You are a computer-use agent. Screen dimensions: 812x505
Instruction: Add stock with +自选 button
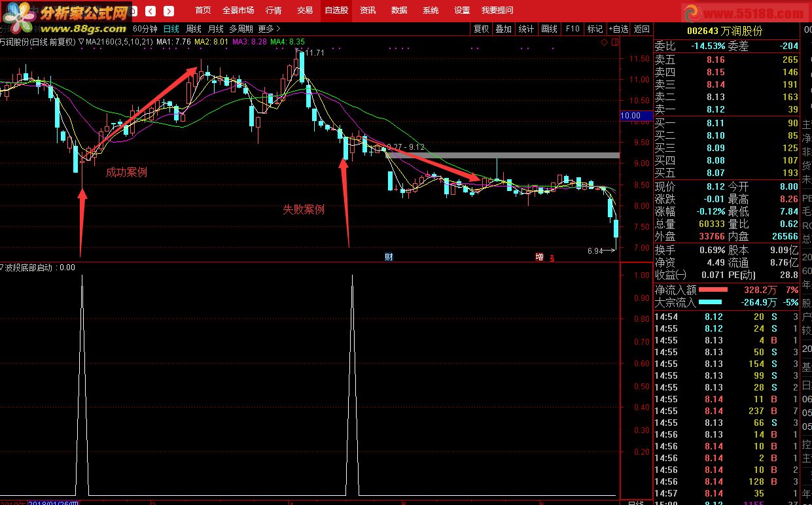[618, 29]
